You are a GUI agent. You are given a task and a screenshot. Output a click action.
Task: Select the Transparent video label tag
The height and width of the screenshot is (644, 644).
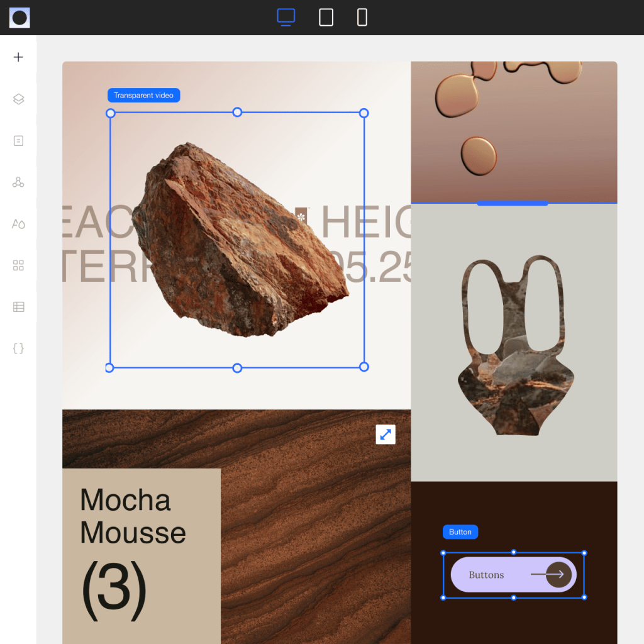click(x=143, y=95)
